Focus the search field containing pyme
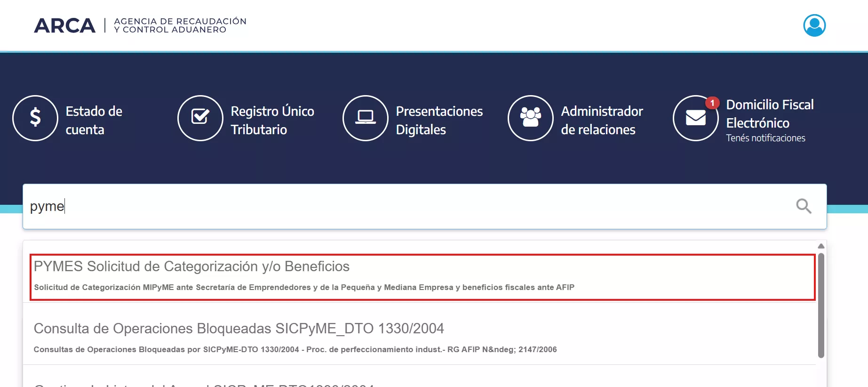The image size is (868, 387). (405, 206)
